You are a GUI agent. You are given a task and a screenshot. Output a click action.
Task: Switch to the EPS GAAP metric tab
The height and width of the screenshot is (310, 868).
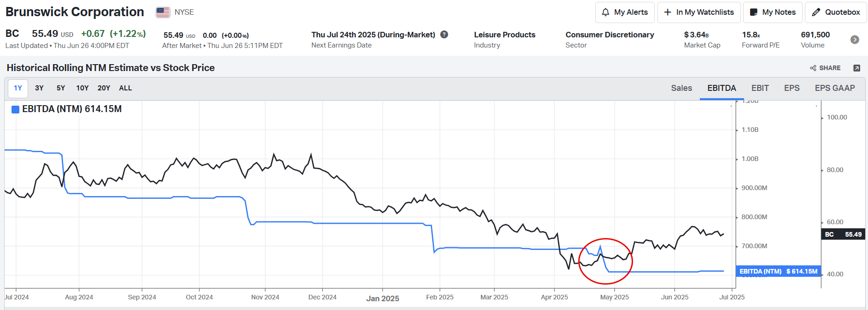pos(835,88)
